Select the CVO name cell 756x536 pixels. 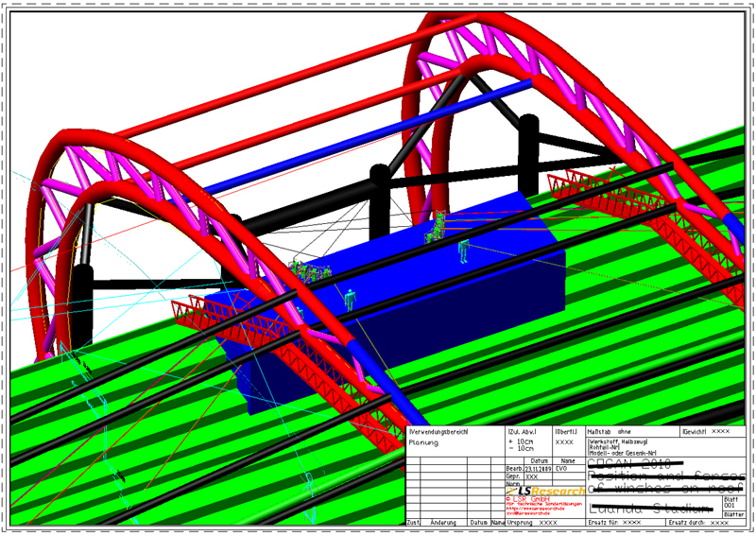(561, 468)
